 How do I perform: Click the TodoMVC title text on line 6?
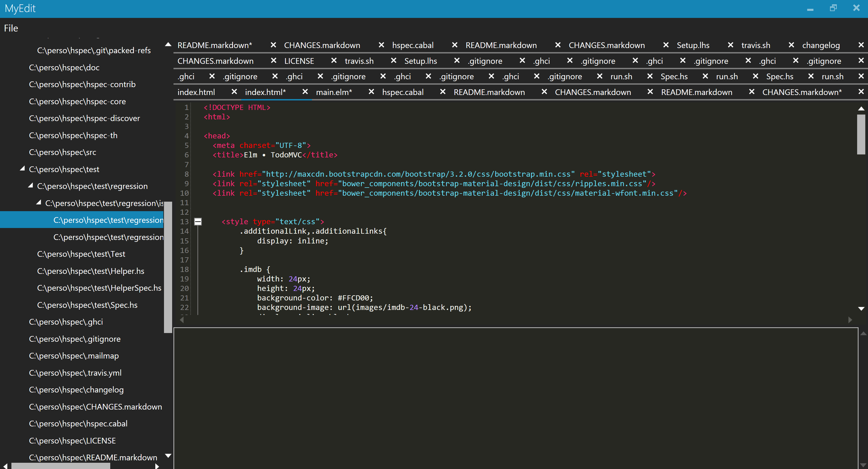286,155
